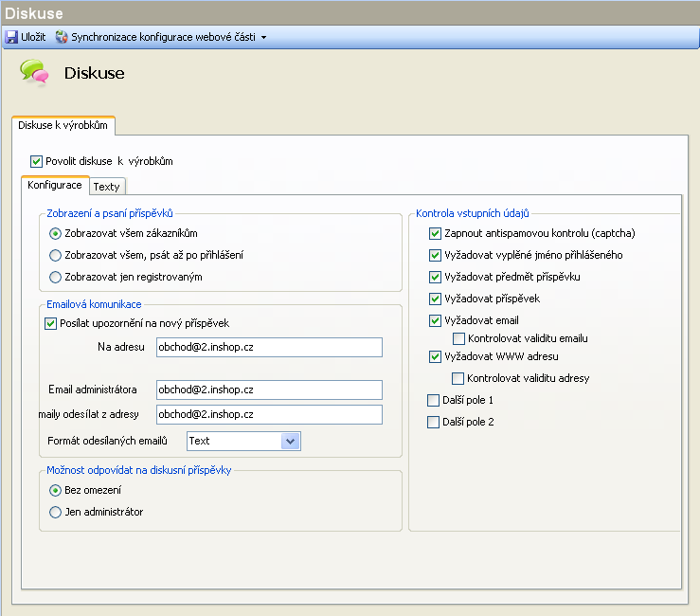Click Synchronizace konfigurace webové části button
Viewport: 700px width, 616px height.
click(163, 37)
